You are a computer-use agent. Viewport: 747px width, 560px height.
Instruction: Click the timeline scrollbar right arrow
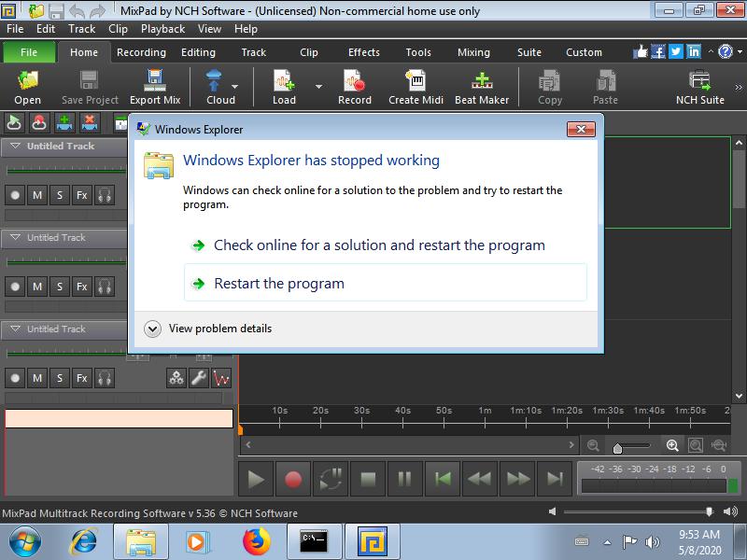point(571,445)
